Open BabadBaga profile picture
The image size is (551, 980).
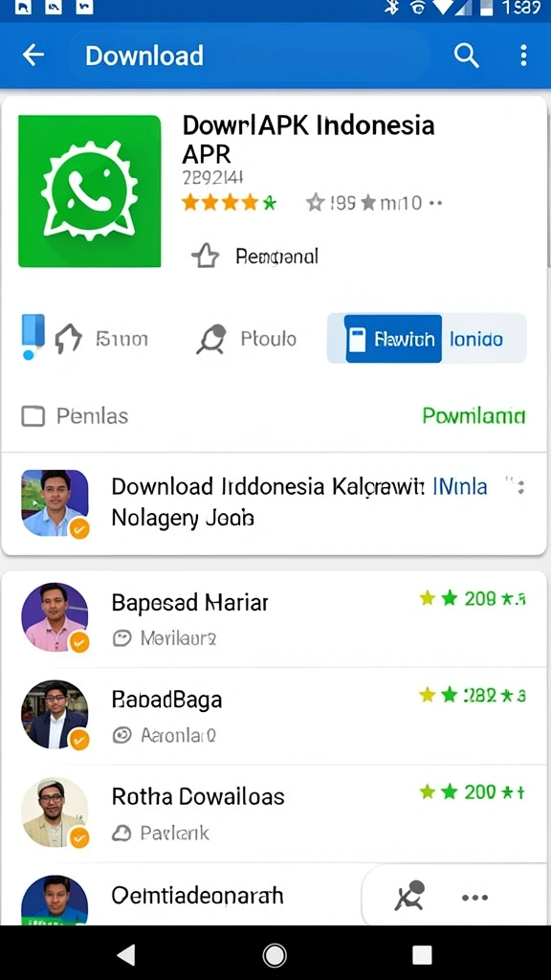[x=55, y=714]
